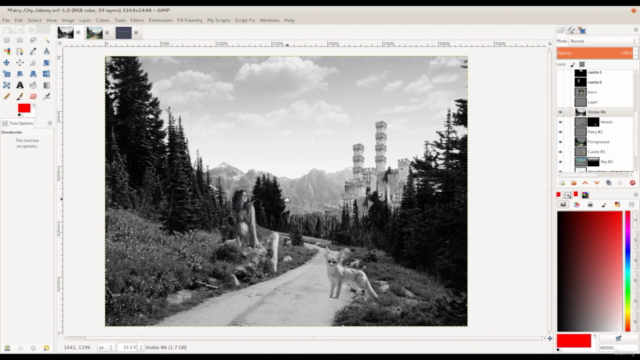The width and height of the screenshot is (640, 360).
Task: Lower the selected layer
Action: [597, 183]
